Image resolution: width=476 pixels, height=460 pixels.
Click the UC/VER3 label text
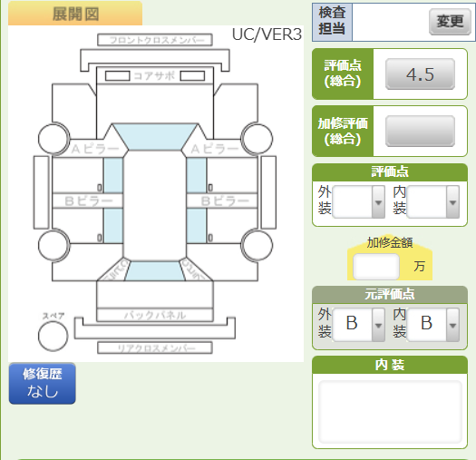pos(267,34)
